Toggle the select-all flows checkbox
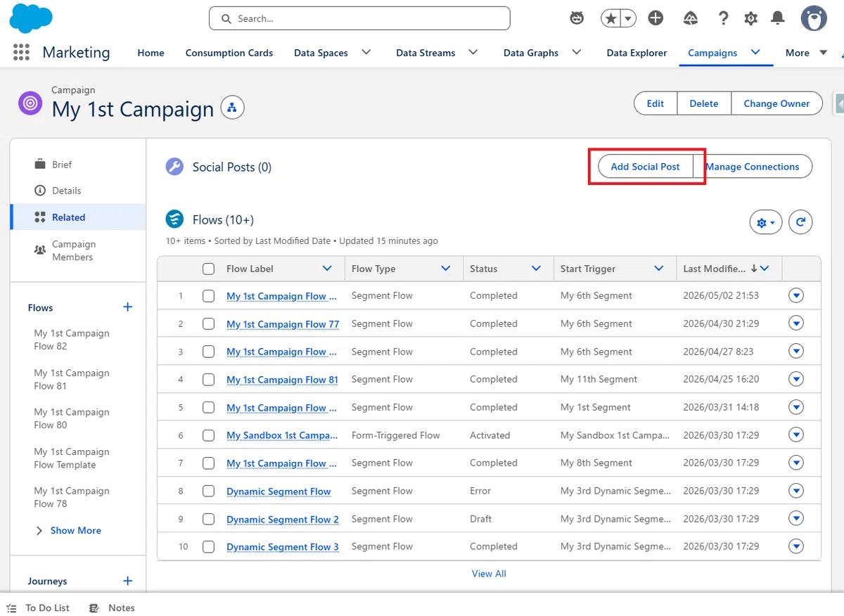 [x=208, y=269]
